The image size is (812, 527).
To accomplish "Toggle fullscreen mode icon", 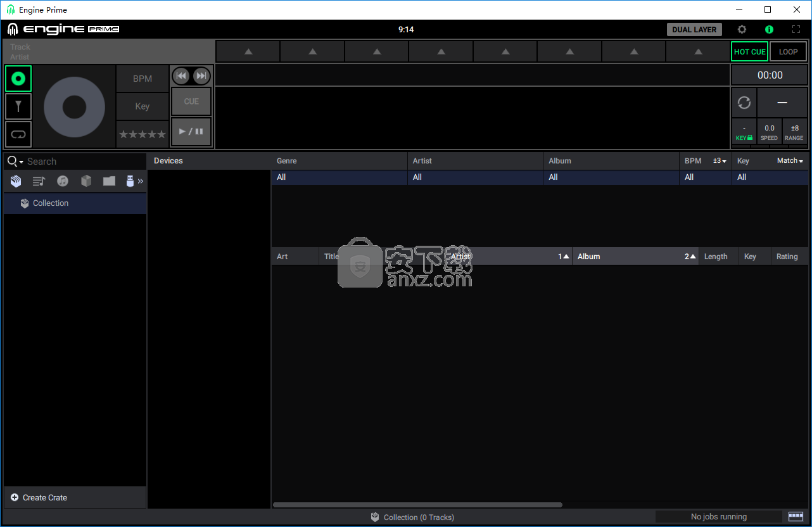I will click(x=796, y=29).
